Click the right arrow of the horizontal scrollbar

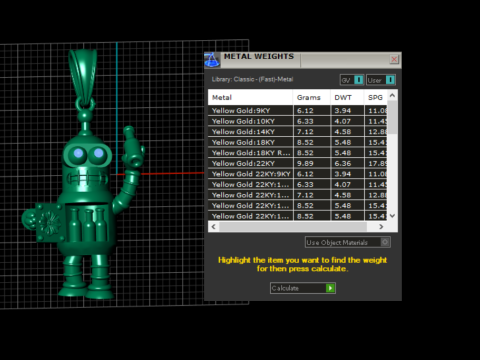(x=381, y=227)
